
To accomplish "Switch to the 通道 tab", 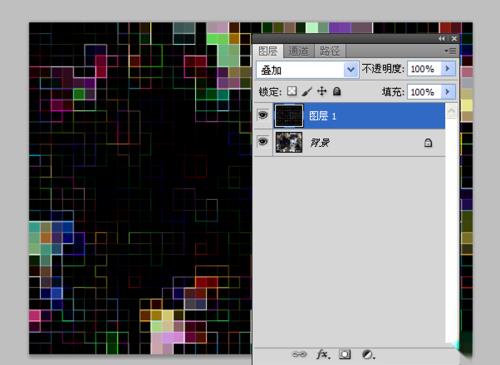I will (298, 51).
